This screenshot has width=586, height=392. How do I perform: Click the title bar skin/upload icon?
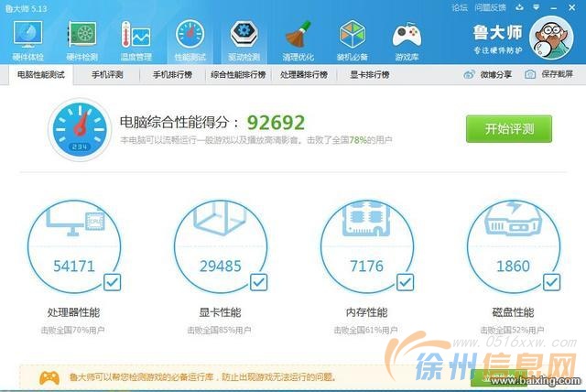519,7
